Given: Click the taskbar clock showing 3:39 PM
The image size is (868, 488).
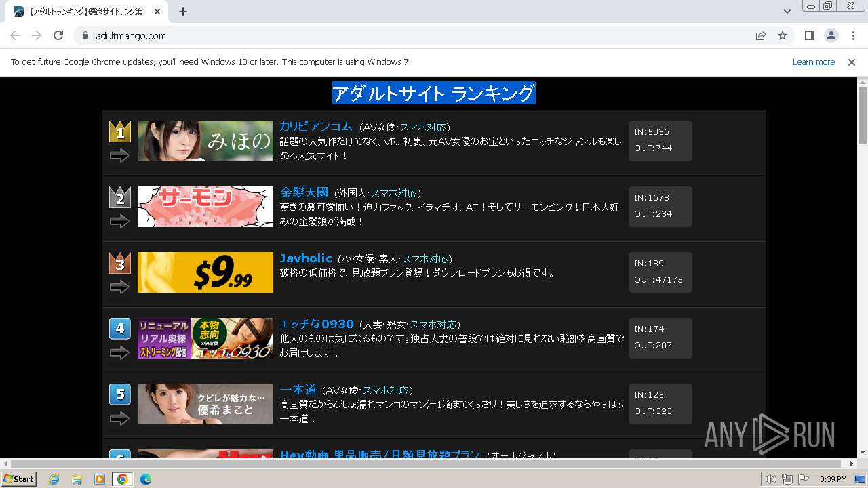Looking at the screenshot, I should click(833, 479).
